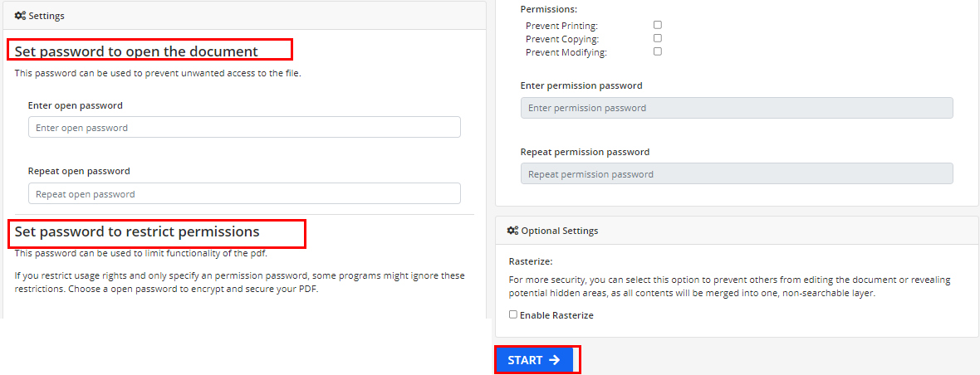
Task: Click the 'Repeat open password' label
Action: tap(79, 171)
